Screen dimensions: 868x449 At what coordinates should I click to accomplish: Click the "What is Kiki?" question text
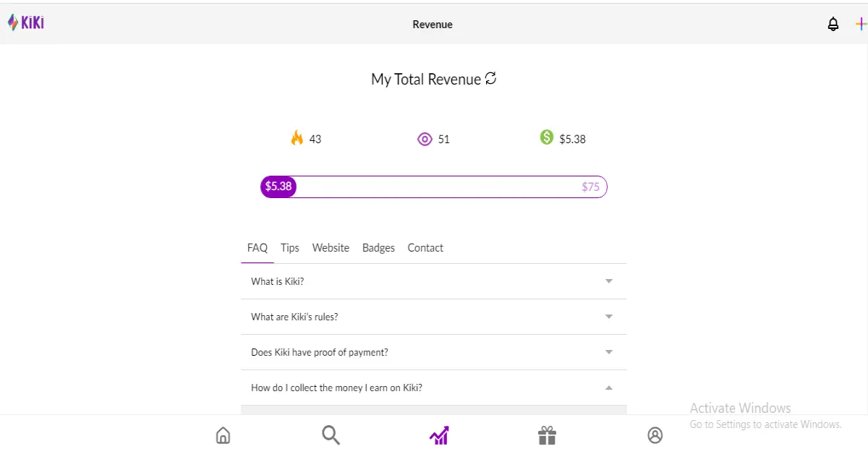tap(277, 281)
